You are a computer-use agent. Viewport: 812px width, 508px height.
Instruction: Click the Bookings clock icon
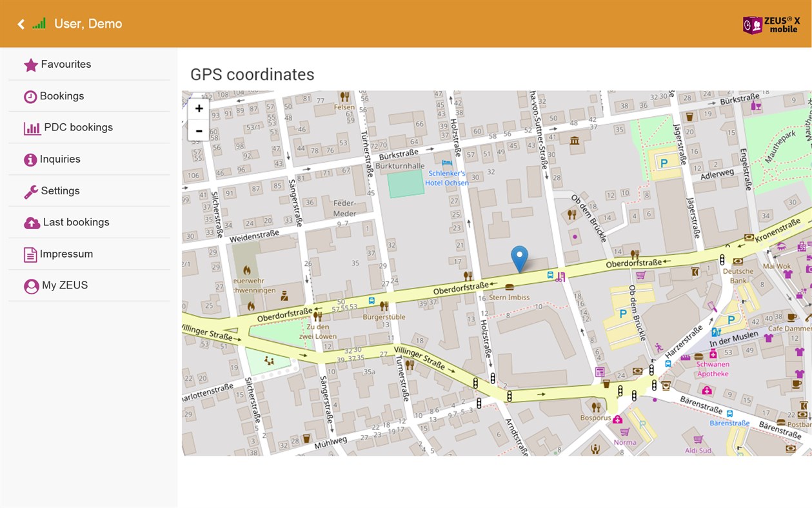click(30, 97)
